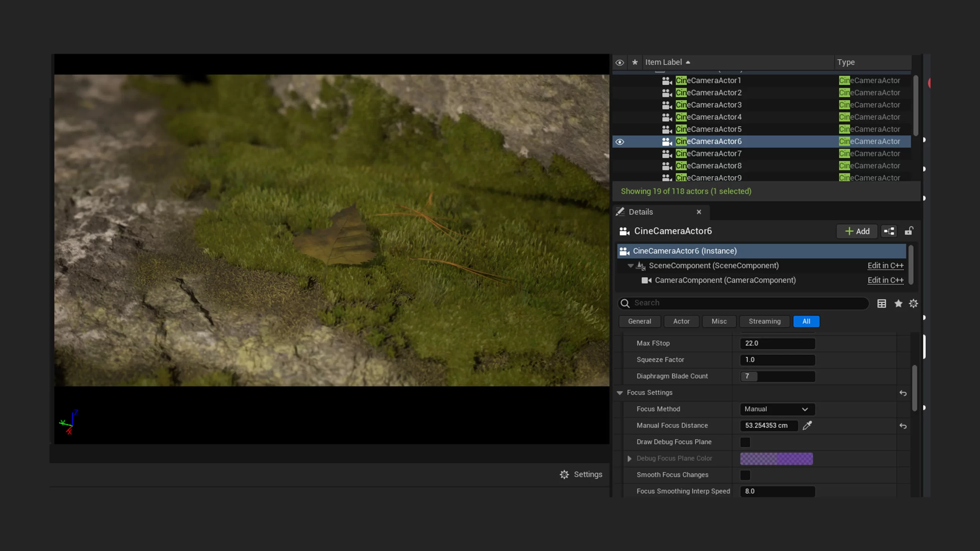Toggle visibility eye of CineCameraActor6
This screenshot has width=980, height=551.
tap(619, 142)
